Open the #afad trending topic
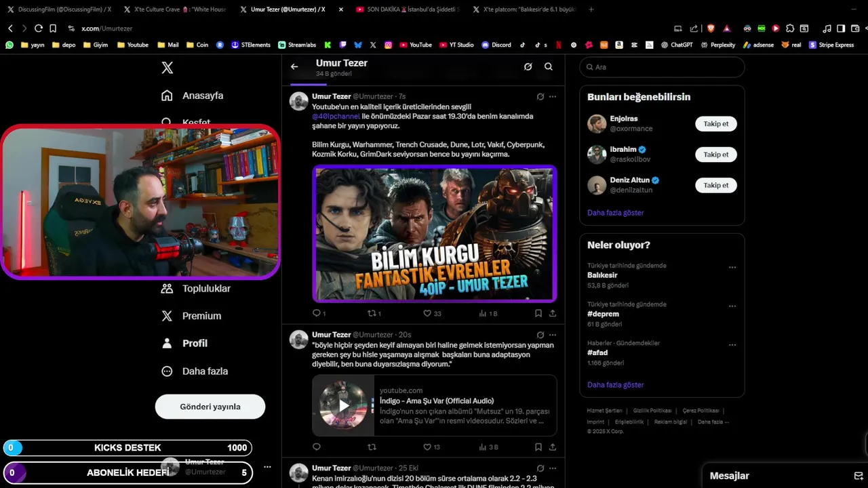 point(597,352)
